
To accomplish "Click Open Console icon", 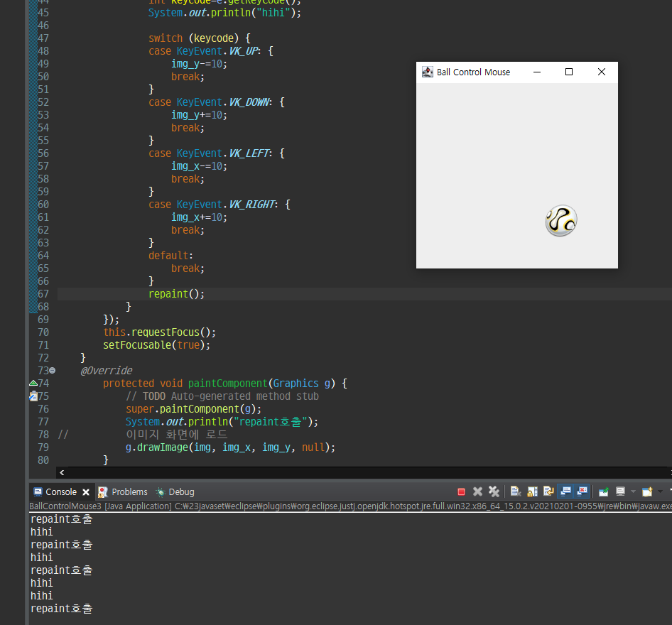I will (647, 491).
